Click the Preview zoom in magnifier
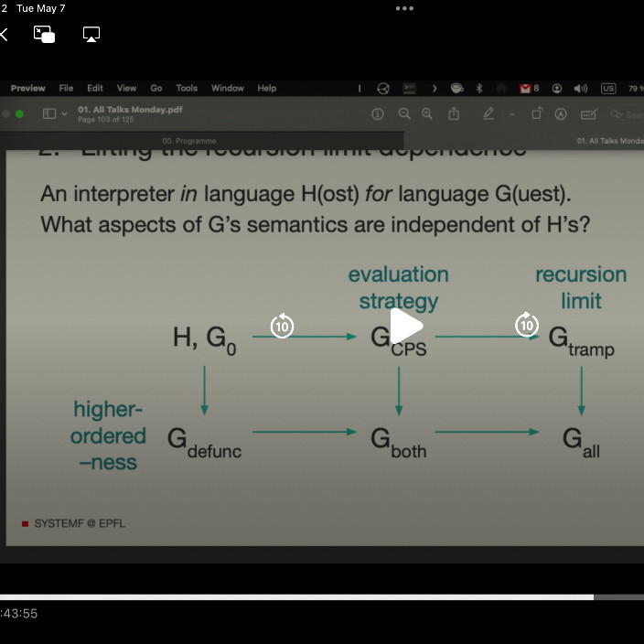This screenshot has width=644, height=644. (x=426, y=114)
